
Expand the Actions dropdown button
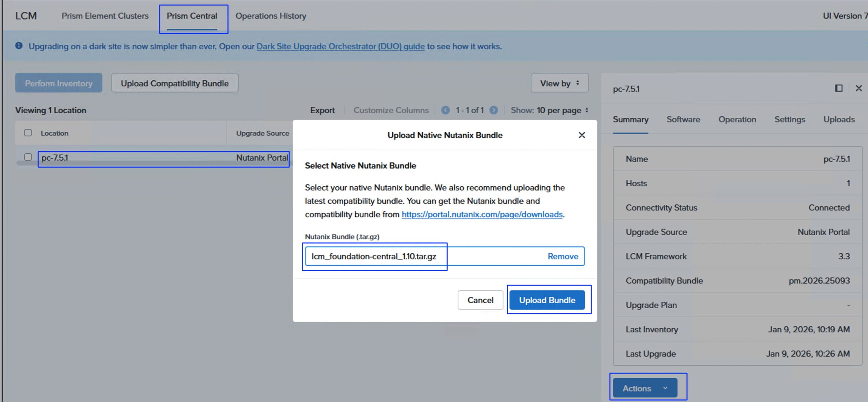(645, 388)
